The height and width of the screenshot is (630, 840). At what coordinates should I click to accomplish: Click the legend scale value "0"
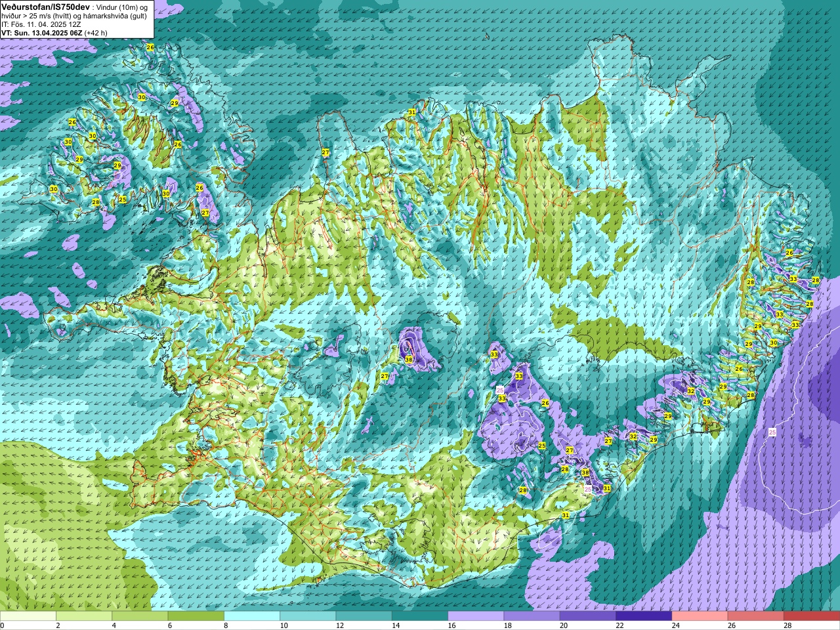pos(3,625)
